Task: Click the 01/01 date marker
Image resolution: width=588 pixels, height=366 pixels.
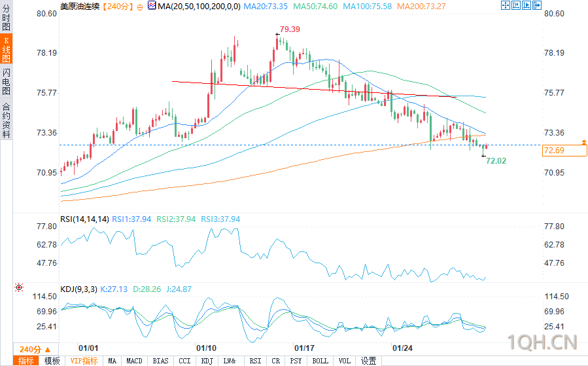Action: pyautogui.click(x=88, y=348)
